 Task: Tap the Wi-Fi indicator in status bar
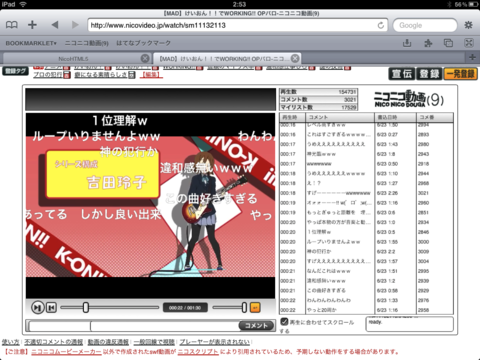coord(23,4)
